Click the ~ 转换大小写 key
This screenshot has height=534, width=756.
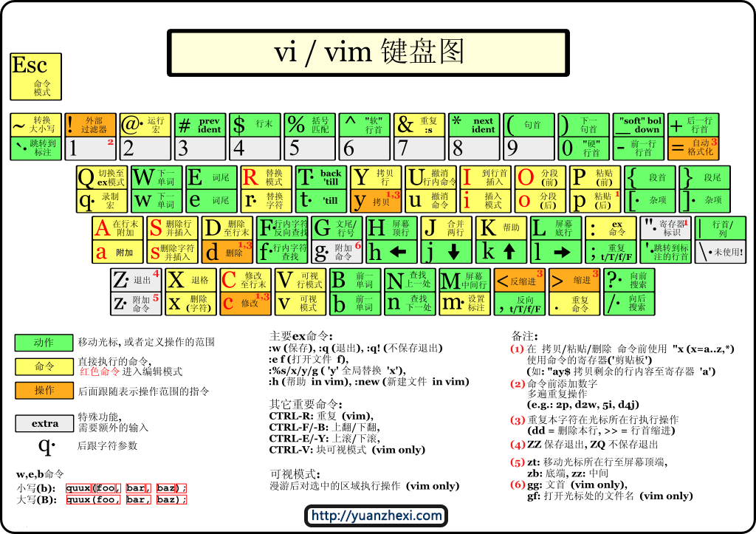[35, 126]
